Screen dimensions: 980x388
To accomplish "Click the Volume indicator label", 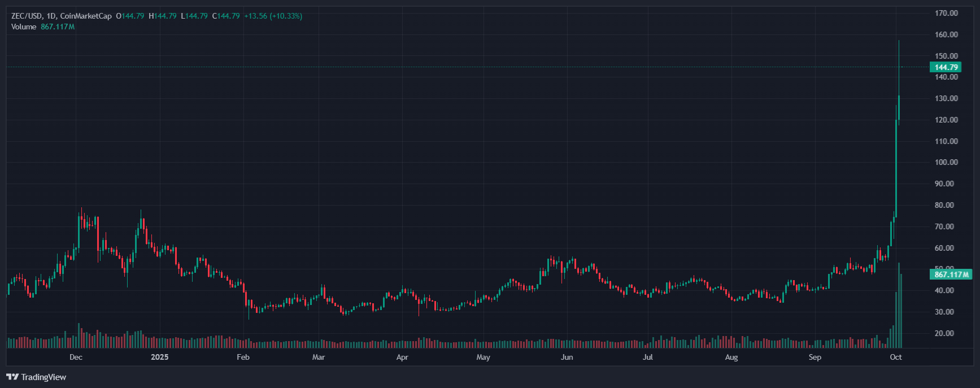I will click(24, 27).
